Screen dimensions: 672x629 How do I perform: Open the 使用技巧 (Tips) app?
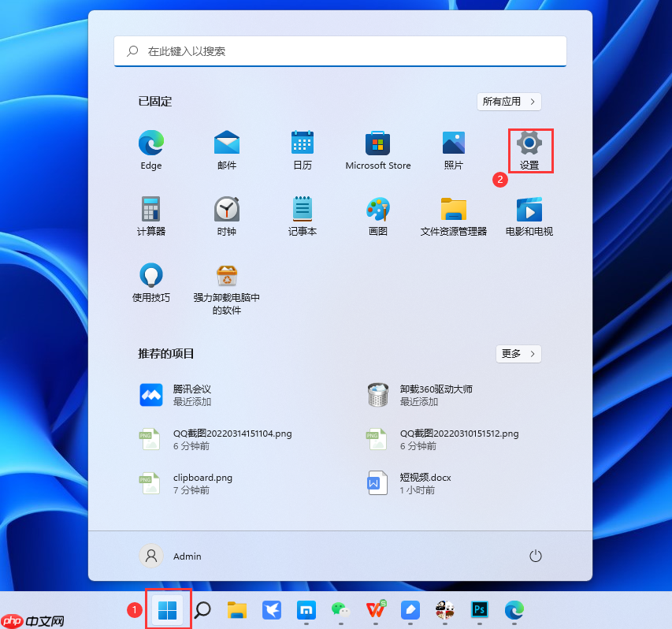pos(150,276)
